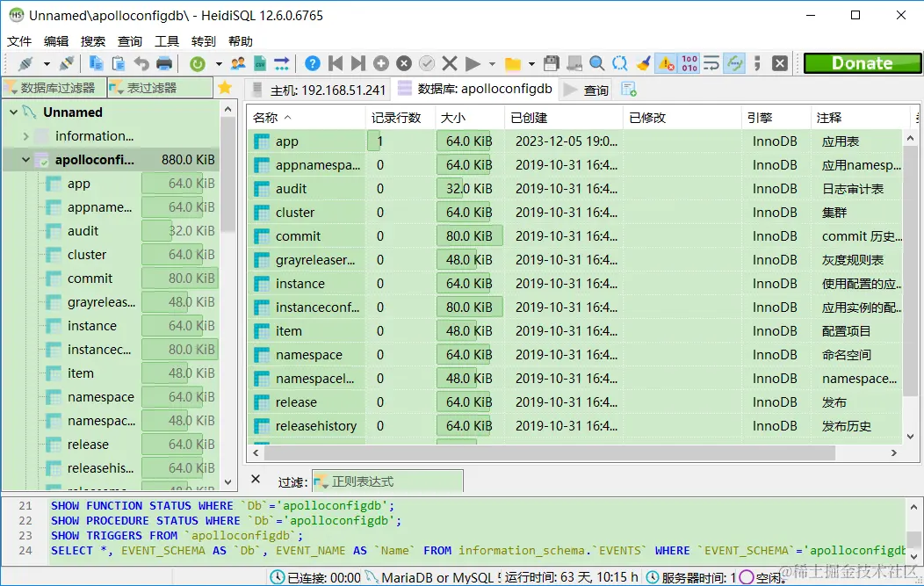Click the 引擎 column header
This screenshot has height=586, width=924.
pos(776,118)
